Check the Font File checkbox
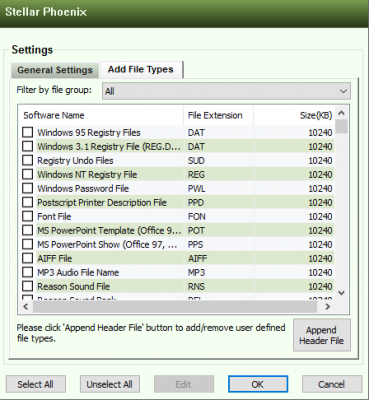369x400 pixels. (x=28, y=216)
